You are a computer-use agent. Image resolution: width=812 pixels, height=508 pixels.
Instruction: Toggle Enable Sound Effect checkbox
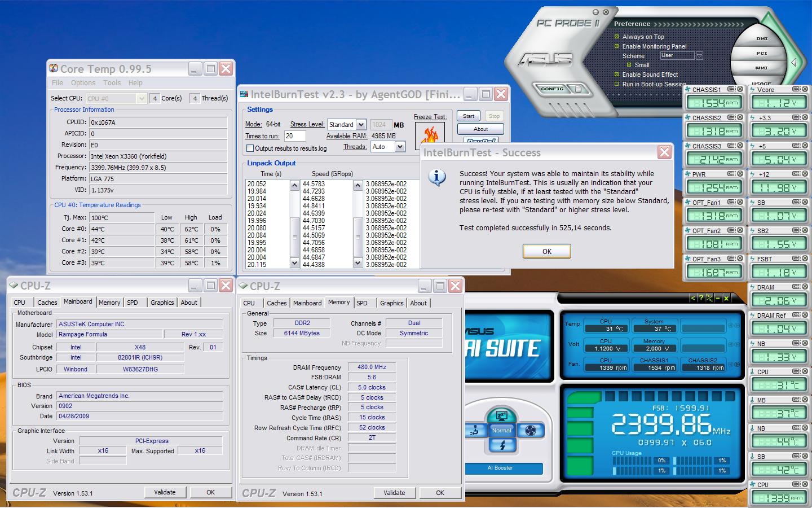point(617,74)
